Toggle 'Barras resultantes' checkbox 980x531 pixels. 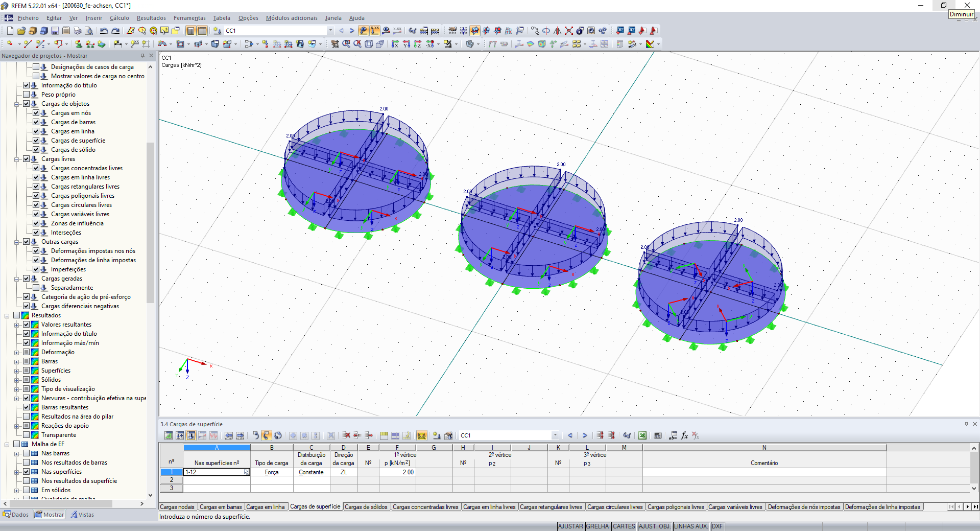27,407
